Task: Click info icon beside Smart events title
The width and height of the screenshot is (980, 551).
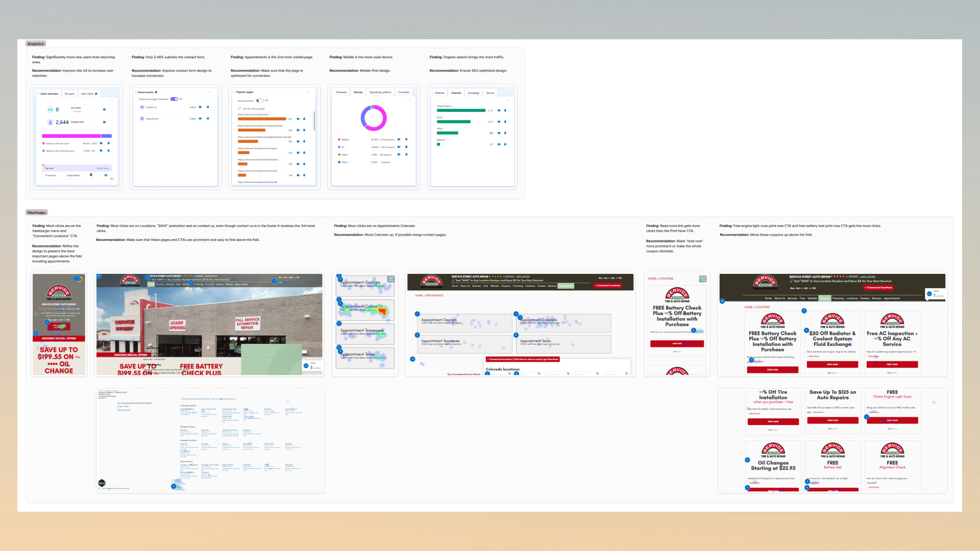Action: tap(156, 92)
